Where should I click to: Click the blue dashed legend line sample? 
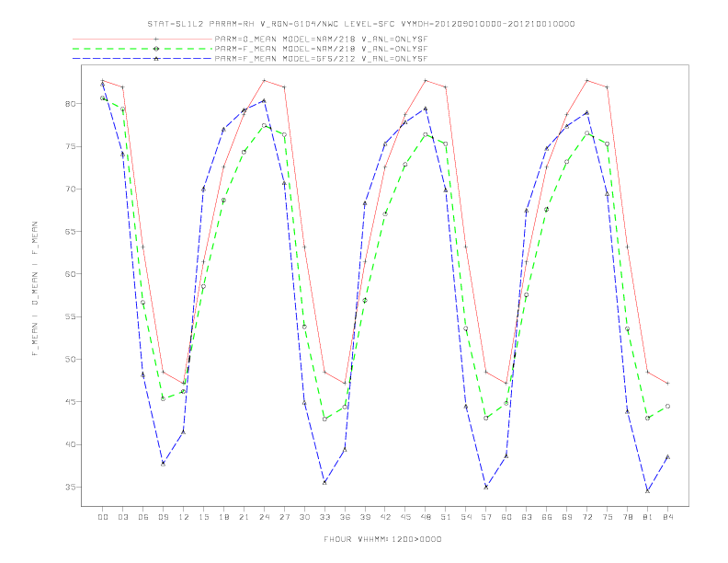tap(142, 59)
